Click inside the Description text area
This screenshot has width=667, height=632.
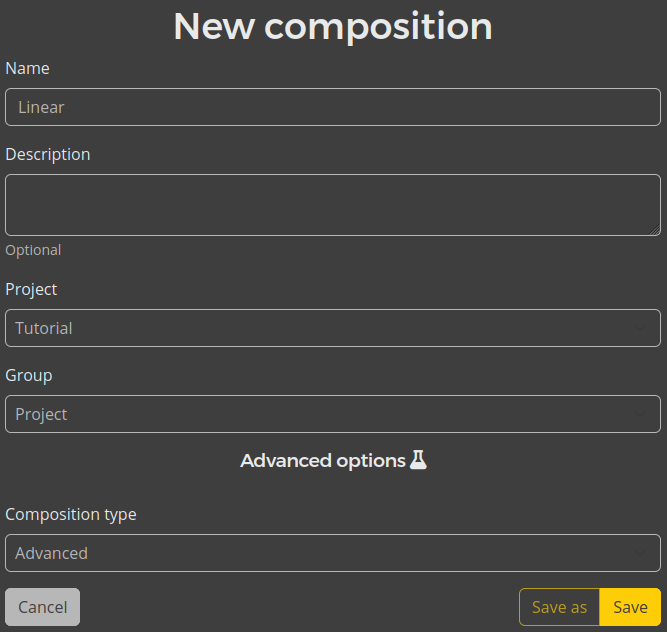[332, 204]
